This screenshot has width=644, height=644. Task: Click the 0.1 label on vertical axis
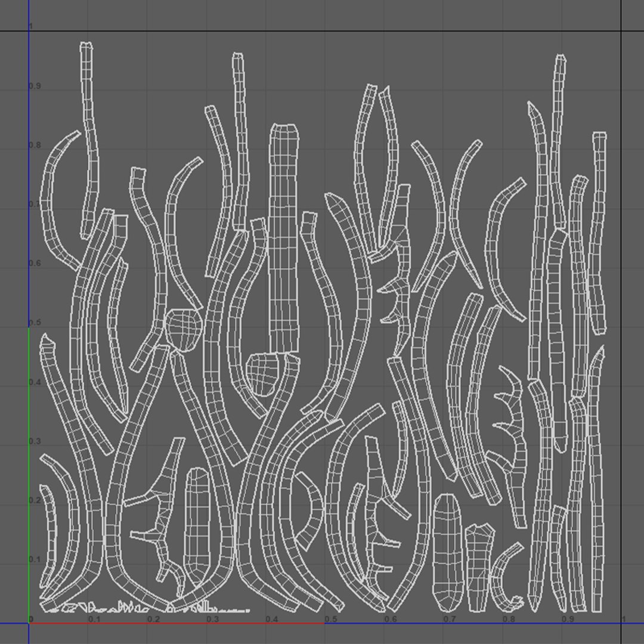coord(35,559)
